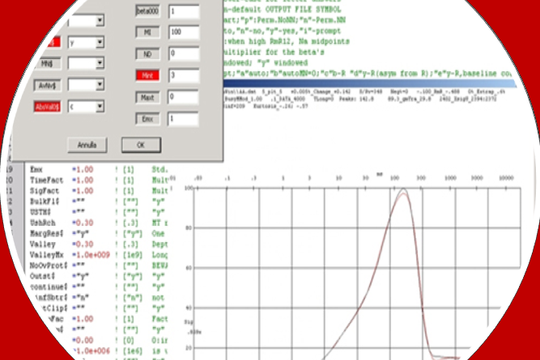Click the Maxt value input field
This screenshot has height=360, width=540.
(x=183, y=97)
